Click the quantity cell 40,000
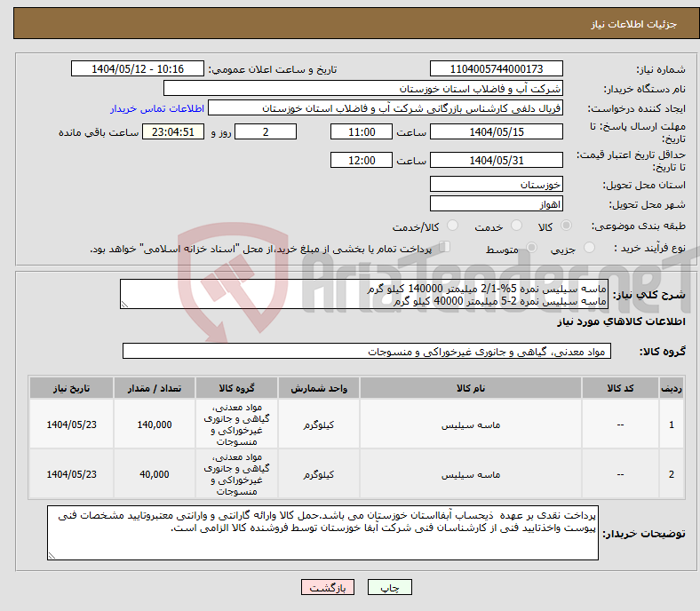The image size is (700, 611). (x=155, y=474)
